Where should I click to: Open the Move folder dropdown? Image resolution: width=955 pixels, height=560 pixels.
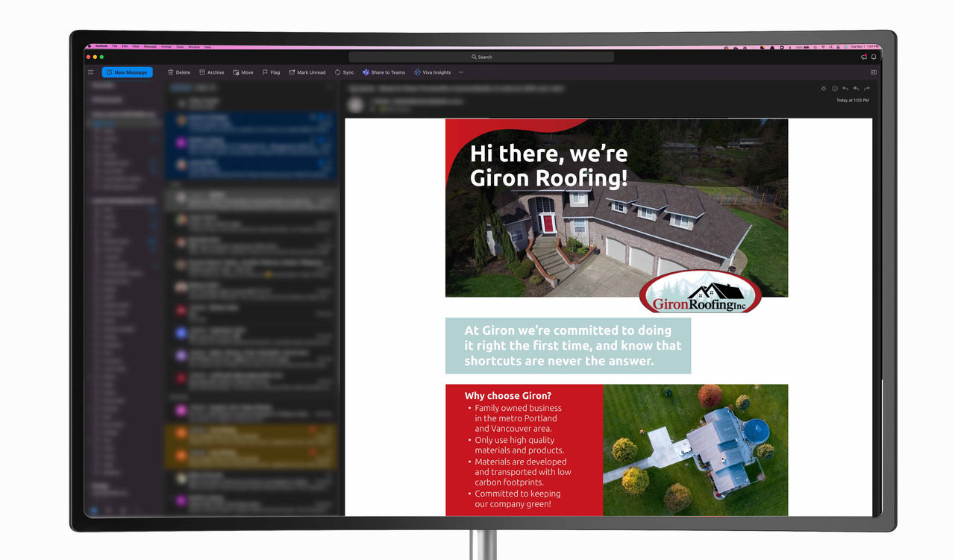[x=243, y=72]
